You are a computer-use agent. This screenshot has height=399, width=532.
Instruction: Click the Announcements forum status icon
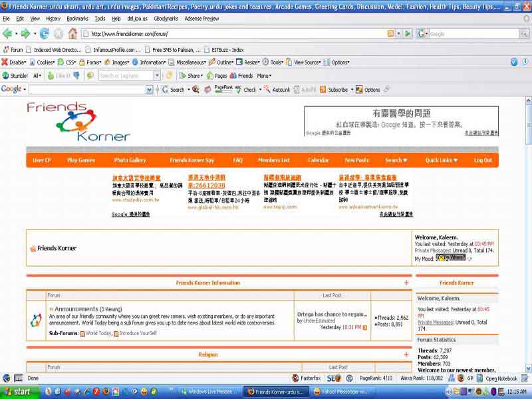pyautogui.click(x=36, y=321)
